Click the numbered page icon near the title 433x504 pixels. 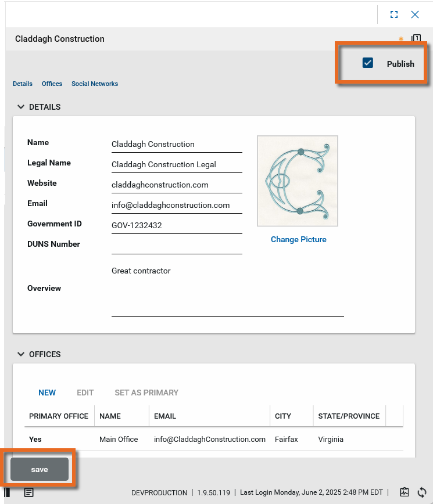(416, 39)
